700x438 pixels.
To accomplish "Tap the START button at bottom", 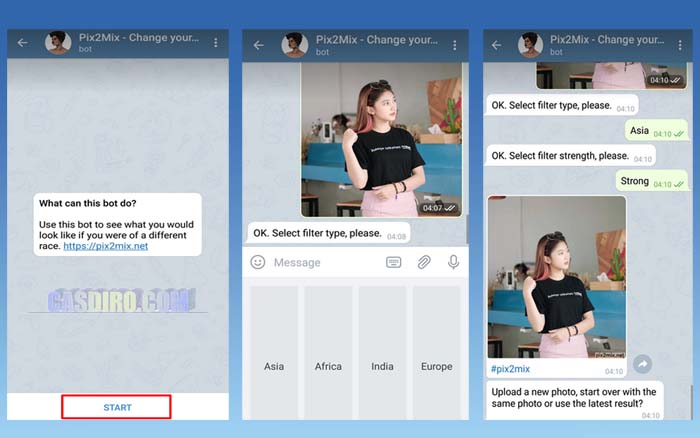I will tap(116, 407).
